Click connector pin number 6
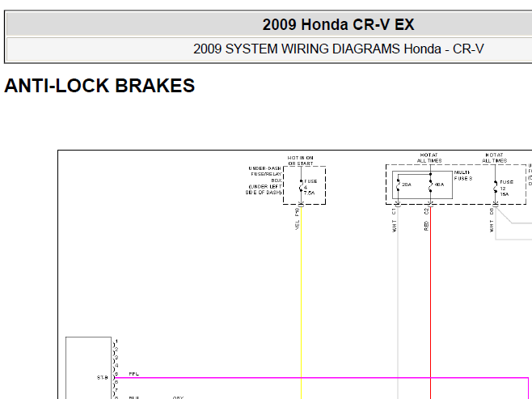The height and width of the screenshot is (399, 532). [x=116, y=382]
